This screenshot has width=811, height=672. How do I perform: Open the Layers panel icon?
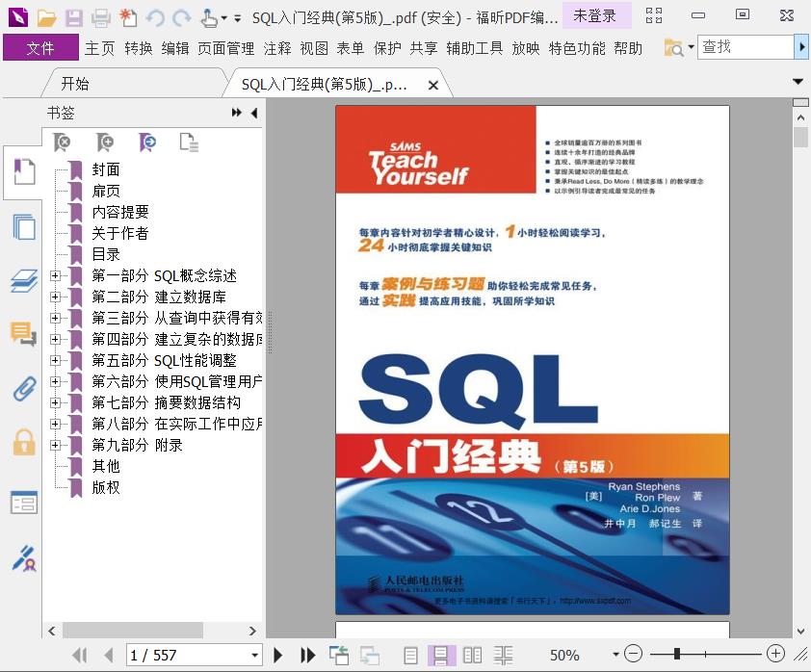point(24,281)
